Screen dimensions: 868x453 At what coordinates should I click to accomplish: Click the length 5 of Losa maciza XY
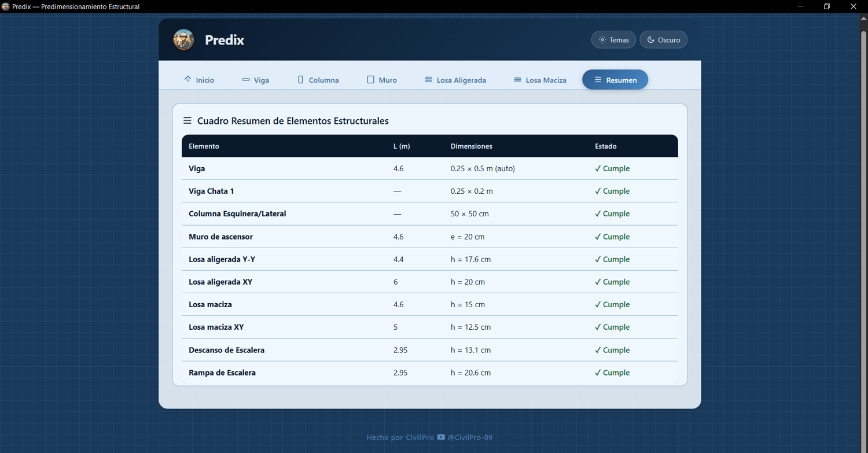(396, 327)
